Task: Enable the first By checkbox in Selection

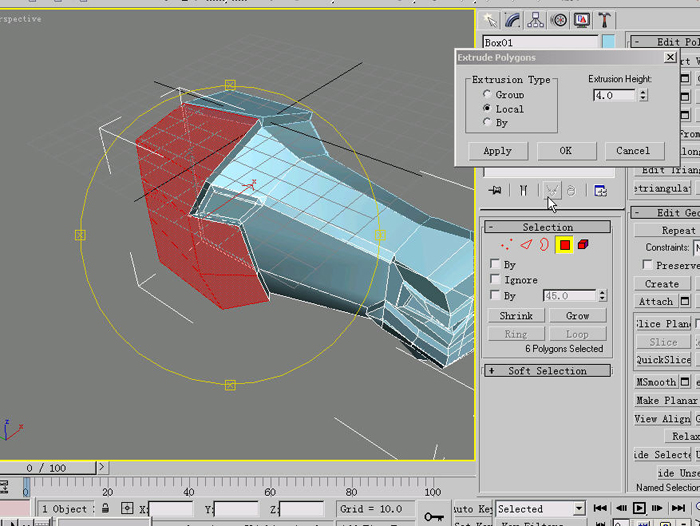Action: click(495, 264)
